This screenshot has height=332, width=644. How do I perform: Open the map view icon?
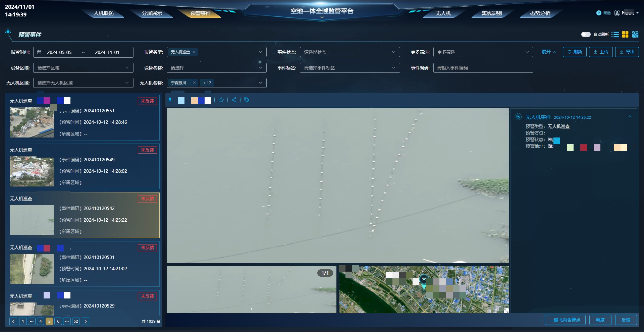click(635, 35)
